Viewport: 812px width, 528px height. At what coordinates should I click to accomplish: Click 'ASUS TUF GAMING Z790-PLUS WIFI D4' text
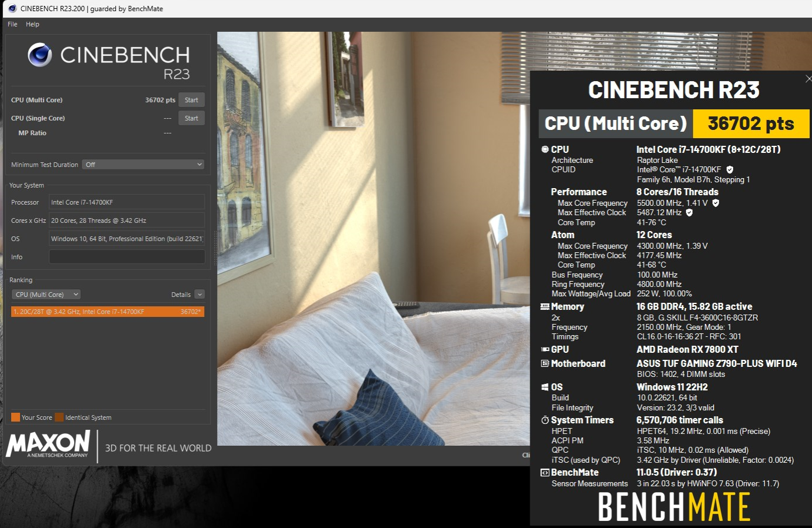pos(717,363)
